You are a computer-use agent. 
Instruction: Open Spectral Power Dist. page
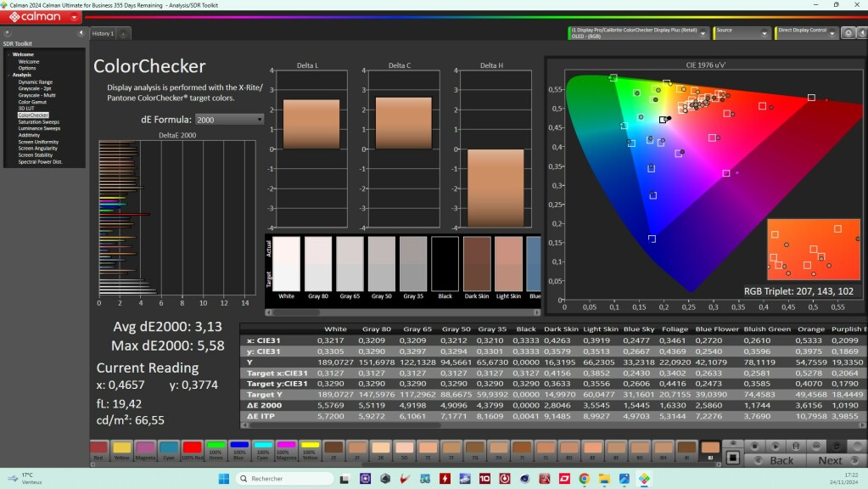pyautogui.click(x=40, y=161)
